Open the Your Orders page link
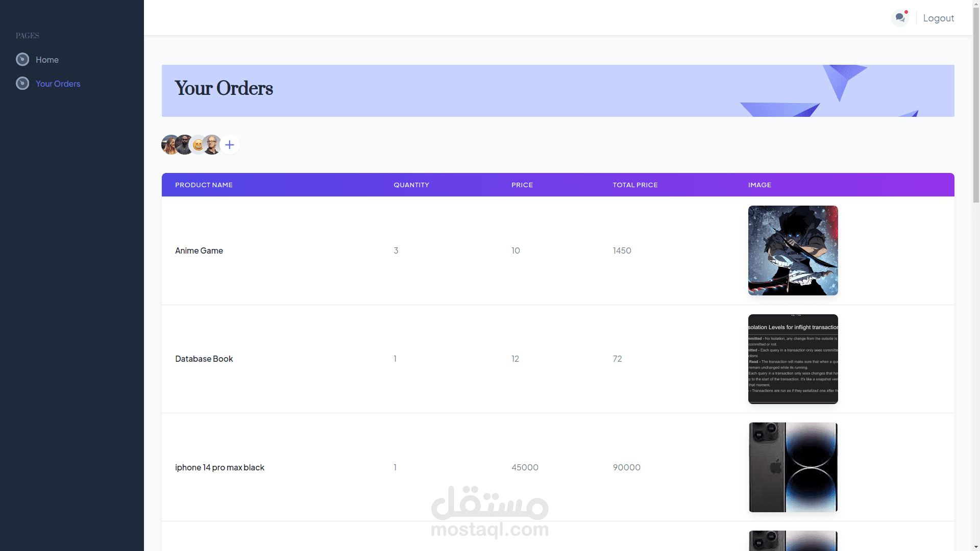This screenshot has width=980, height=551. click(58, 84)
